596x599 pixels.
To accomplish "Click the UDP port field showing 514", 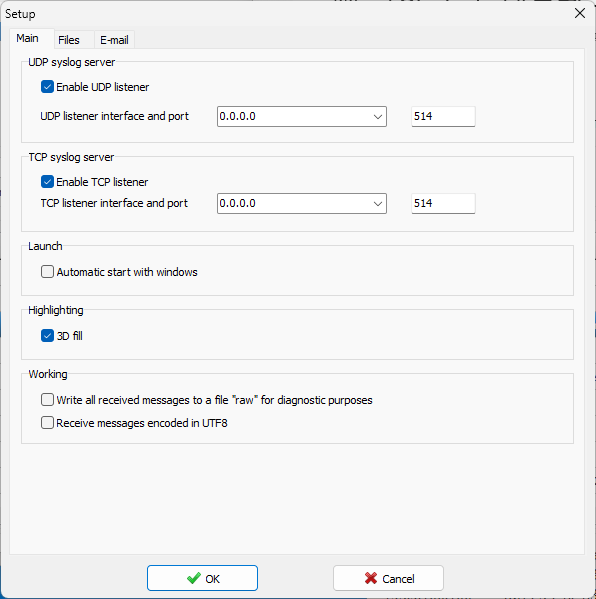I will (443, 117).
